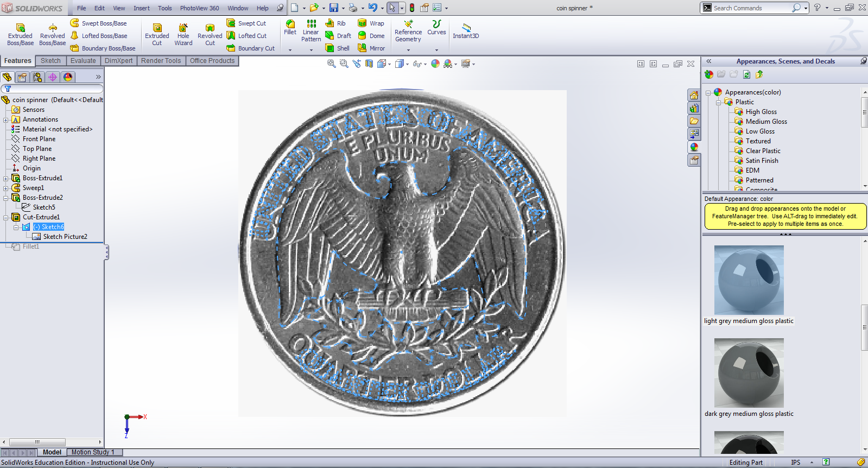Click the Zoom to Area icon

point(344,64)
